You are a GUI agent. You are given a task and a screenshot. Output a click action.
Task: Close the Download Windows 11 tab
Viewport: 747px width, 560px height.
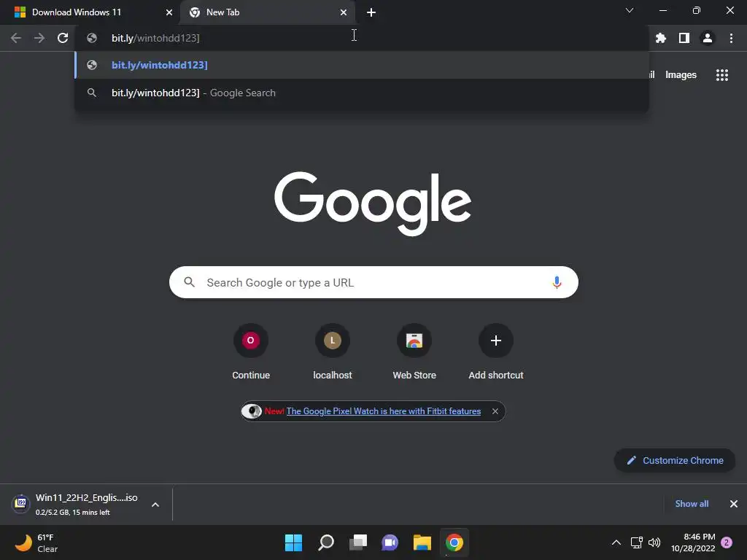(169, 12)
